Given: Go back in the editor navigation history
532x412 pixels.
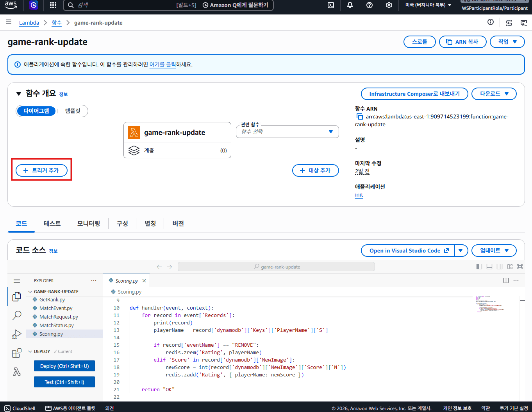Looking at the screenshot, I should point(159,267).
